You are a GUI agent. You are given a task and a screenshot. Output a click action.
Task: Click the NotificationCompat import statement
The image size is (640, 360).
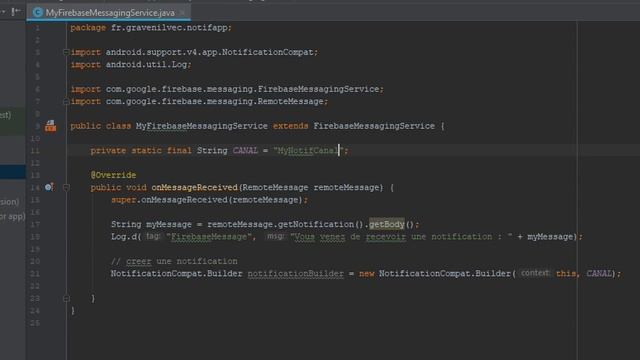click(194, 52)
